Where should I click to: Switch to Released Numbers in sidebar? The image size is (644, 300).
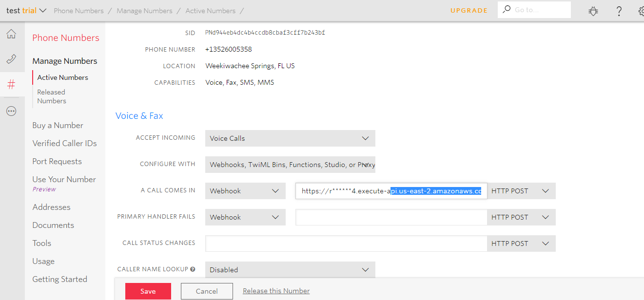[51, 96]
